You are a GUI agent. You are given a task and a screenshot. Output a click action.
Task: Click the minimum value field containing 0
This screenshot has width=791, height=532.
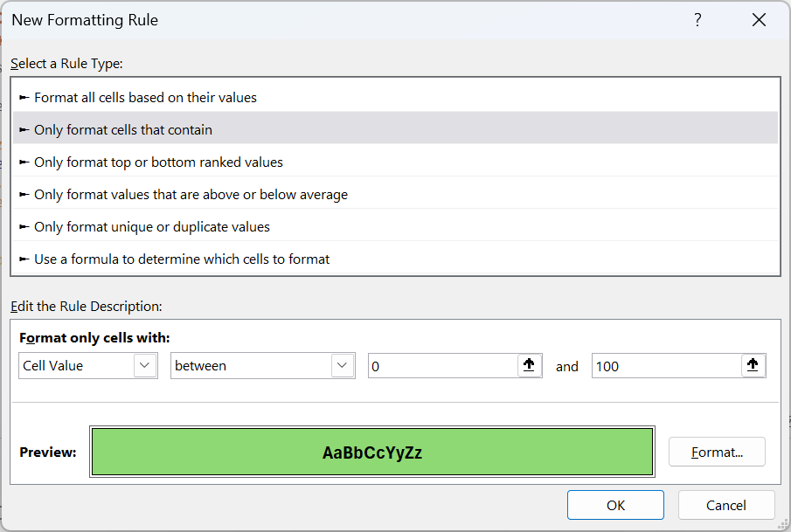(x=443, y=366)
